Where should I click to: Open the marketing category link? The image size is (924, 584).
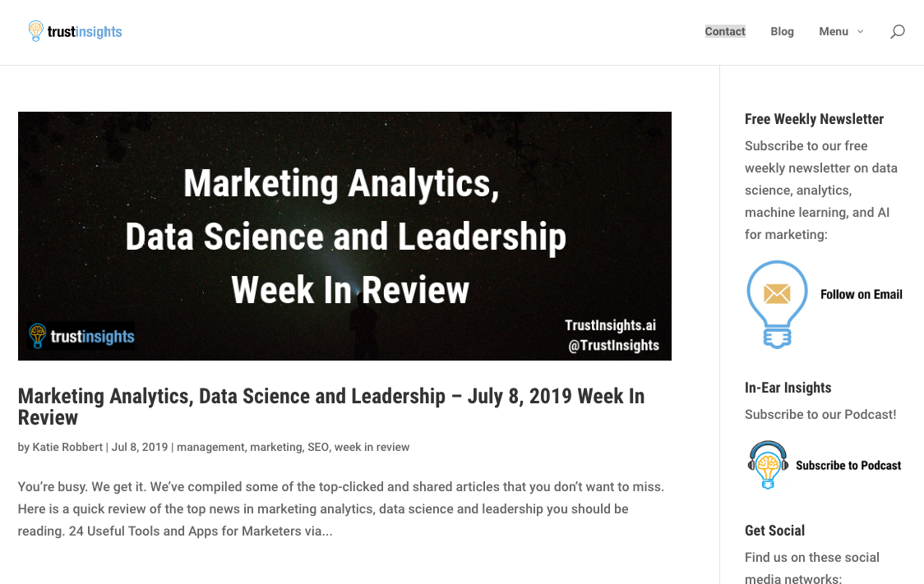pos(275,447)
